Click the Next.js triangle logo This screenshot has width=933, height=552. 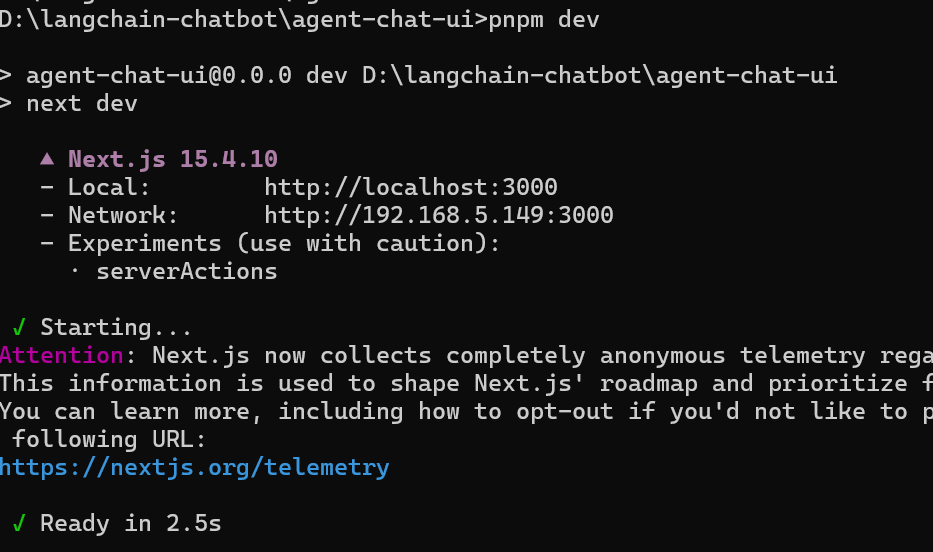point(46,159)
